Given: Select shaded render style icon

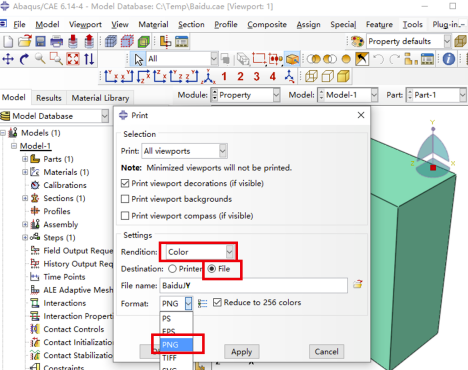Looking at the screenshot, I should pos(343,76).
